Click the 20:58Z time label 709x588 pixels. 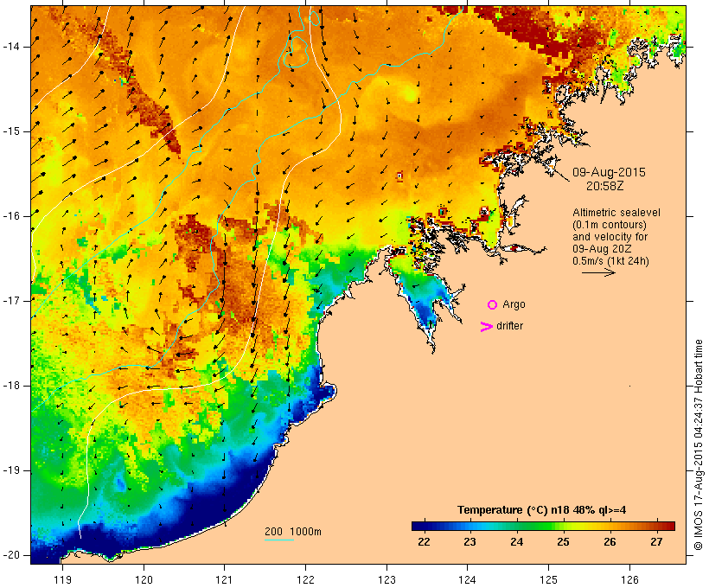[605, 186]
